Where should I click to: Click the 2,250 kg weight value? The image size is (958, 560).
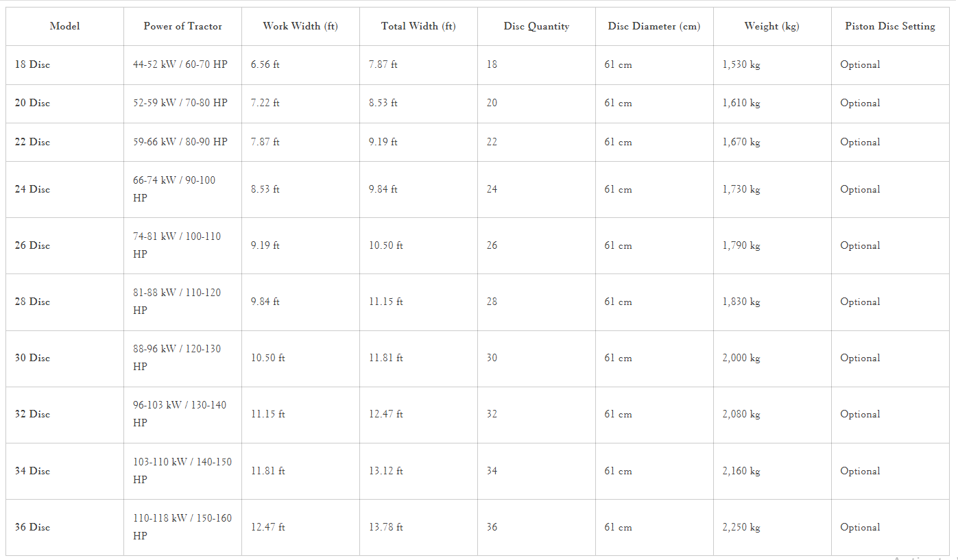(741, 527)
